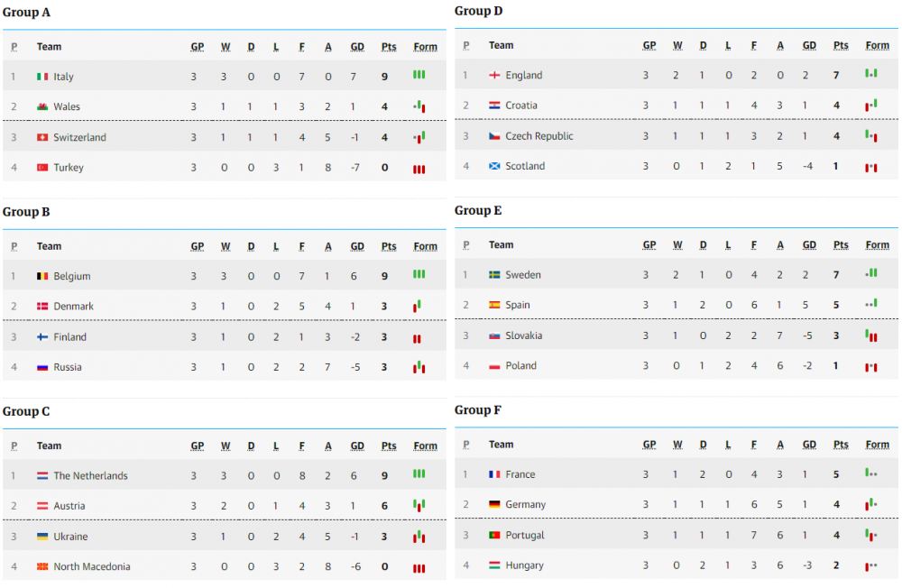Click the Wales dragon flag icon
Image resolution: width=902 pixels, height=588 pixels.
click(x=42, y=106)
